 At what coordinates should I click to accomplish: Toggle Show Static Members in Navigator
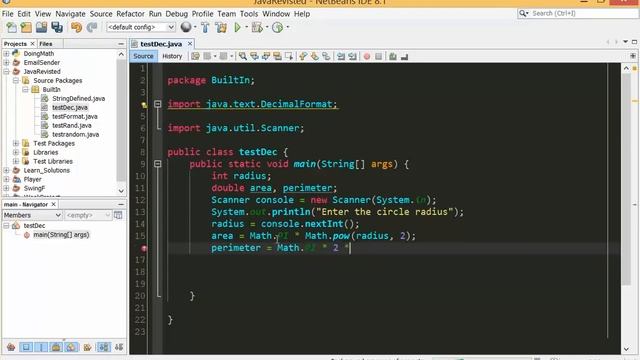coord(41,347)
